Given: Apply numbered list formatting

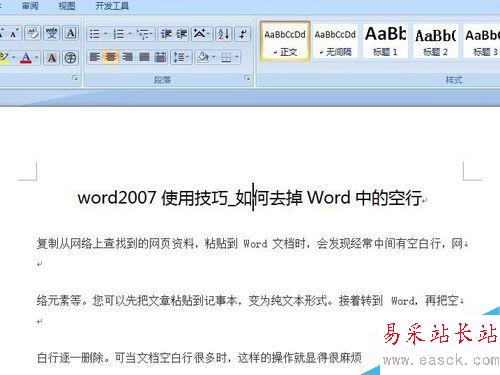Looking at the screenshot, I should coord(118,34).
